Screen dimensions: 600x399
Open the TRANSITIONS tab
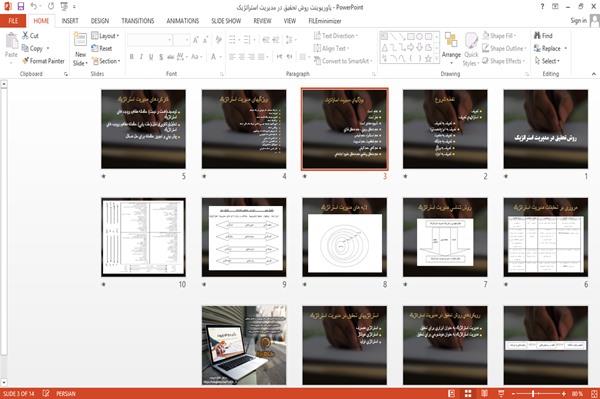138,21
